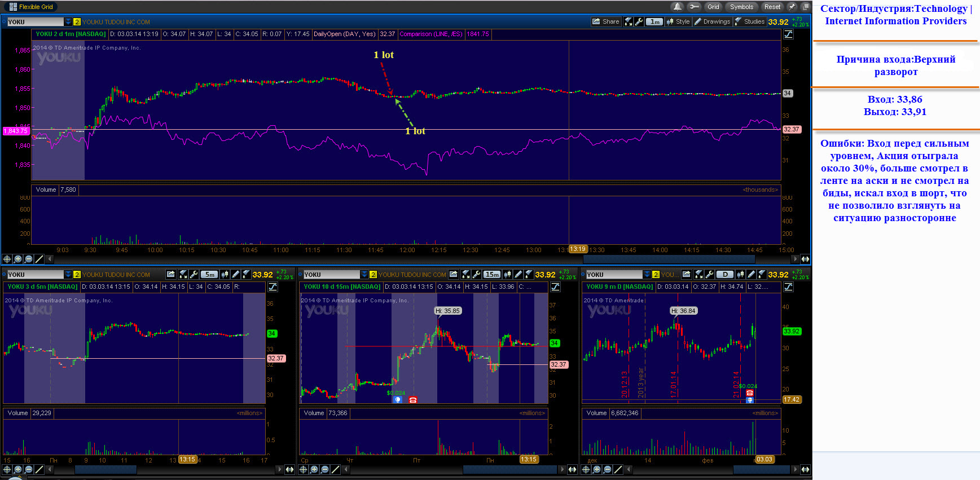
Task: Click the Grid button
Action: coord(714,7)
